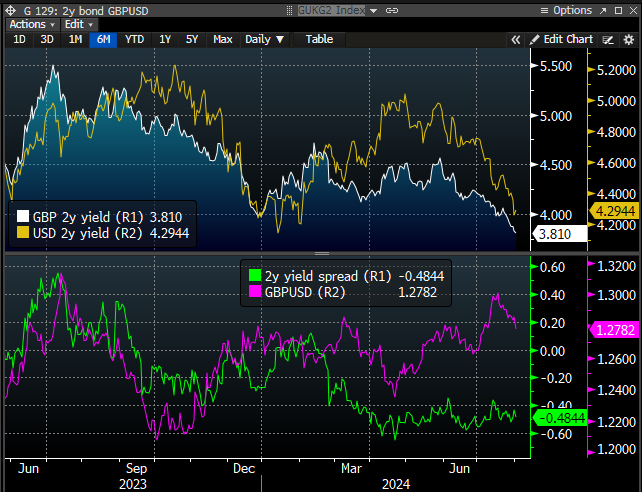Click the double-chevron collapse icon

(x=516, y=39)
